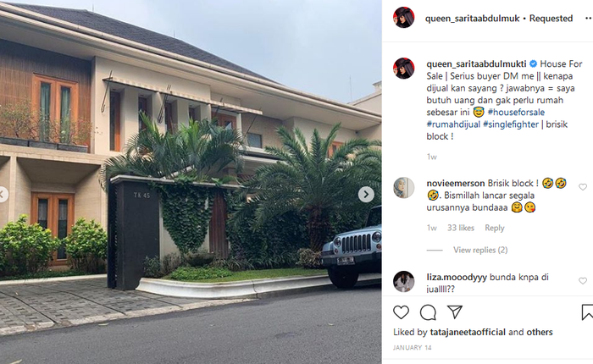
Task: Like the post with the heart icon
Action: click(401, 312)
